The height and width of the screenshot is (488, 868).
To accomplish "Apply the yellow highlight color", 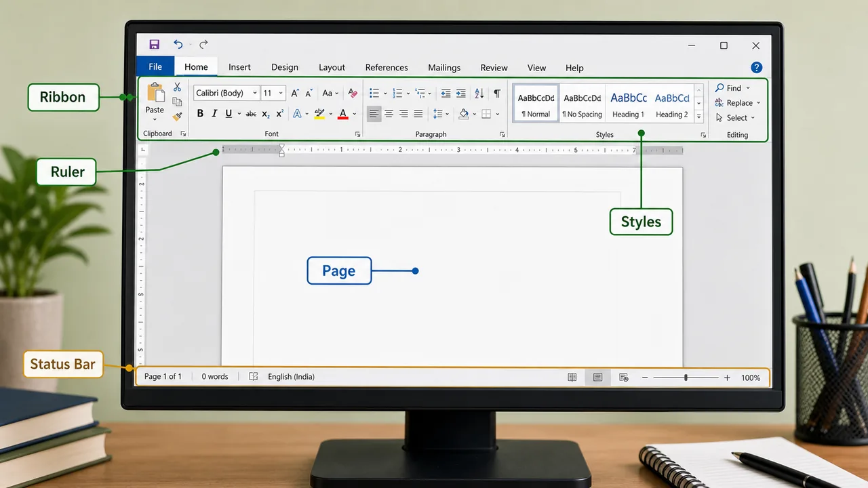I will [x=319, y=114].
